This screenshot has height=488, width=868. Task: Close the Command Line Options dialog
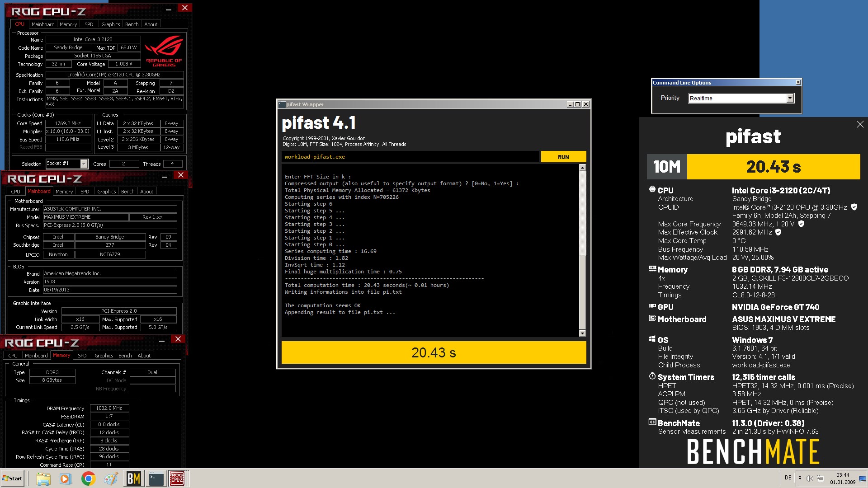[x=798, y=83]
